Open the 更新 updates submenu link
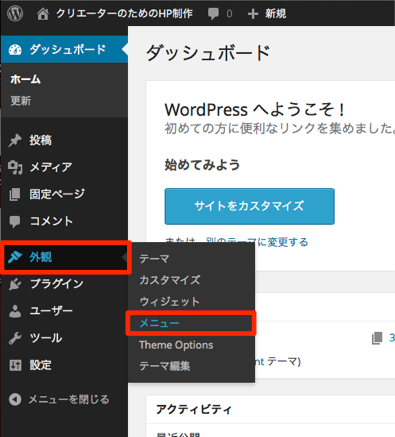The width and height of the screenshot is (395, 437). (21, 101)
